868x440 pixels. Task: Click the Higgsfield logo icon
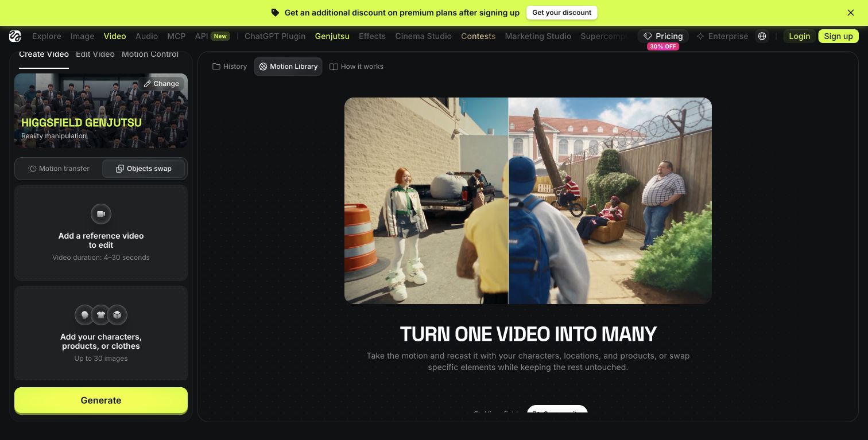click(x=15, y=36)
